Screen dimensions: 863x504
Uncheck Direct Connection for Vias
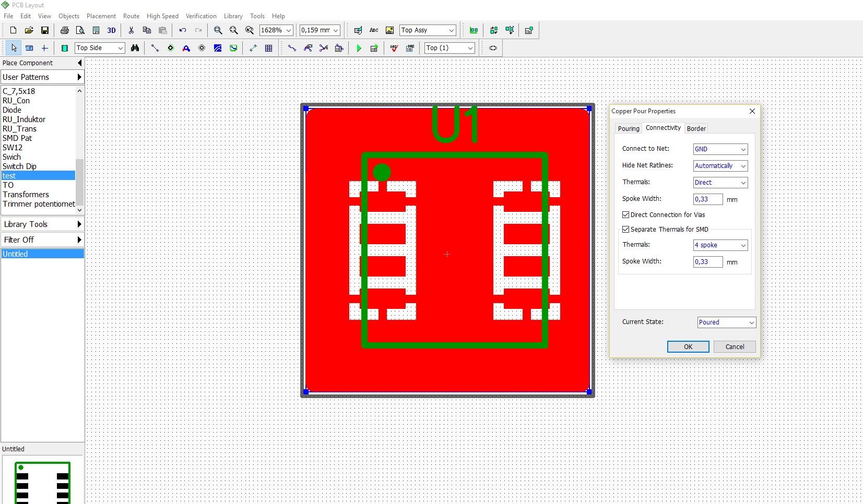[625, 215]
